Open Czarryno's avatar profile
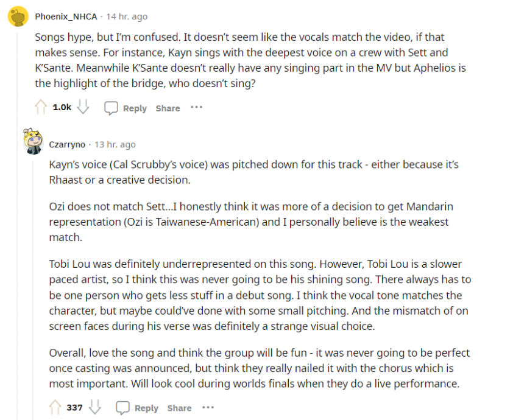Screen dimensions: 513x420 click(34, 141)
